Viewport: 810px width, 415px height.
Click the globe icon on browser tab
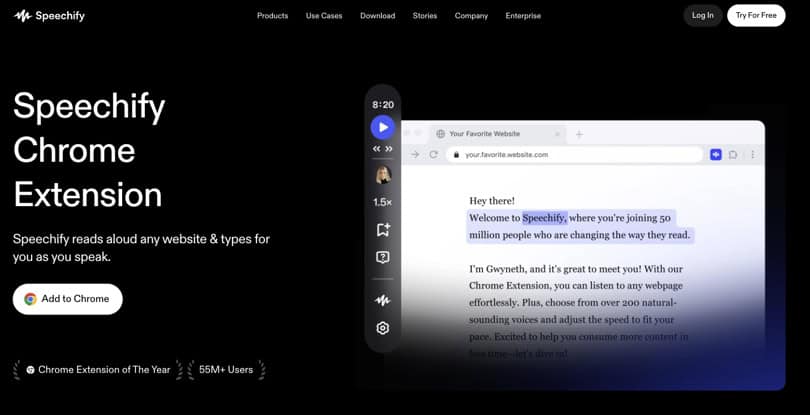[441, 134]
